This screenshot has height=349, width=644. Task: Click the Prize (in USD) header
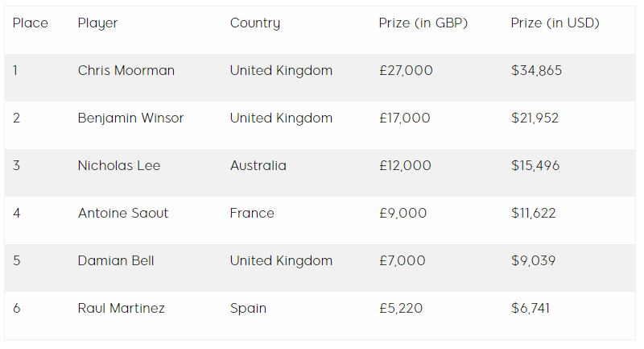pyautogui.click(x=555, y=23)
